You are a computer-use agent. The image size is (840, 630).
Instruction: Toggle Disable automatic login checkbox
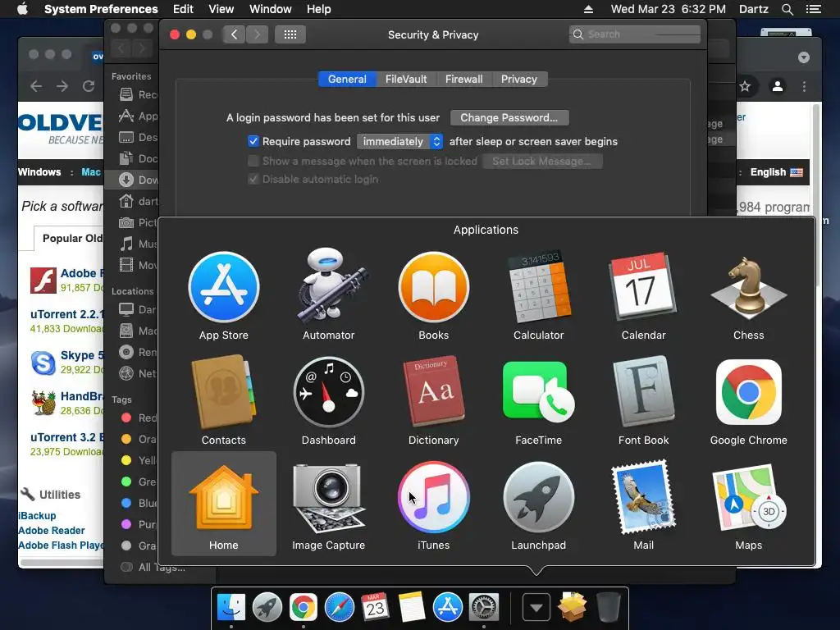click(253, 179)
